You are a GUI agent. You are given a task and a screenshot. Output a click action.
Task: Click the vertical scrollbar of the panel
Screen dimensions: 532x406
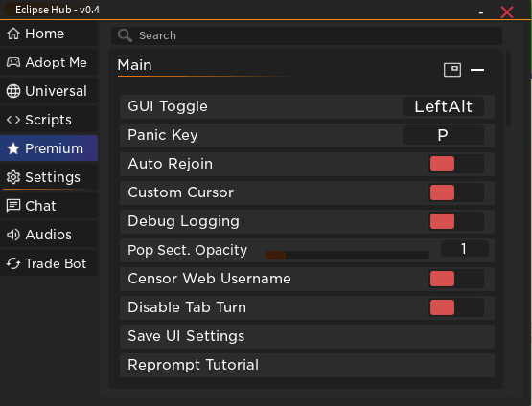point(508,89)
